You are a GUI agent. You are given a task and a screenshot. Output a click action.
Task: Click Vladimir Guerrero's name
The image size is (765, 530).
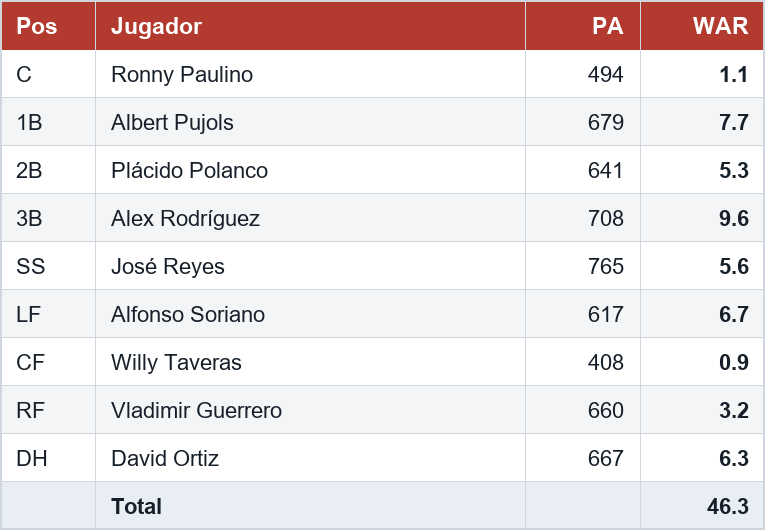(x=196, y=410)
